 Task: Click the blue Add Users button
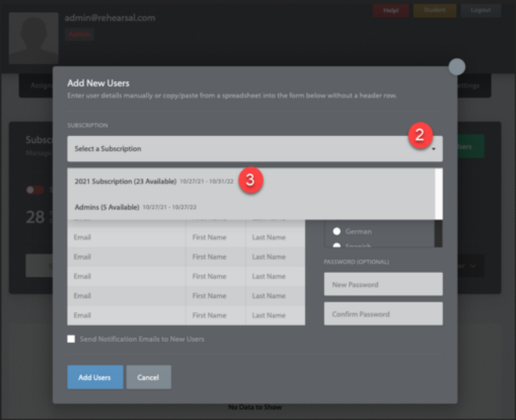(x=95, y=377)
